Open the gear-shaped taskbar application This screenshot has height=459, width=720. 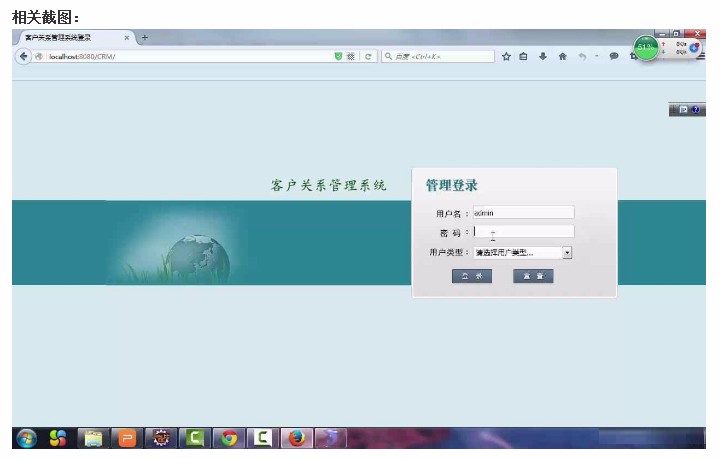click(x=161, y=438)
